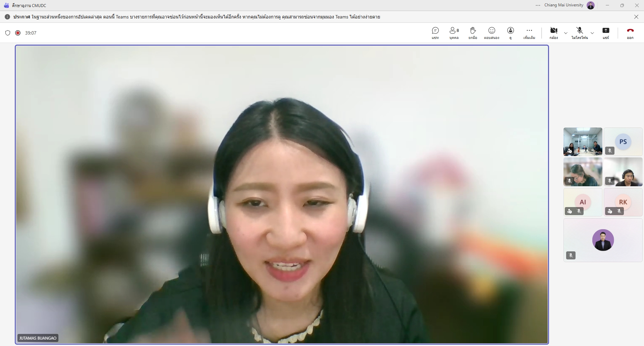Share your screen content
The width and height of the screenshot is (644, 346).
click(606, 33)
